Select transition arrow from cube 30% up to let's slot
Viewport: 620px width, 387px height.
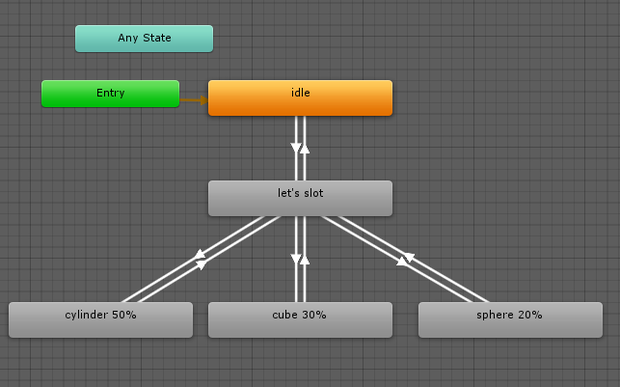coord(304,260)
